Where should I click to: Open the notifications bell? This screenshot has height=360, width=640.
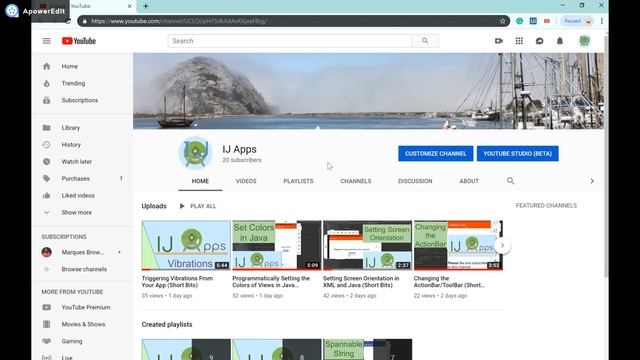(560, 41)
